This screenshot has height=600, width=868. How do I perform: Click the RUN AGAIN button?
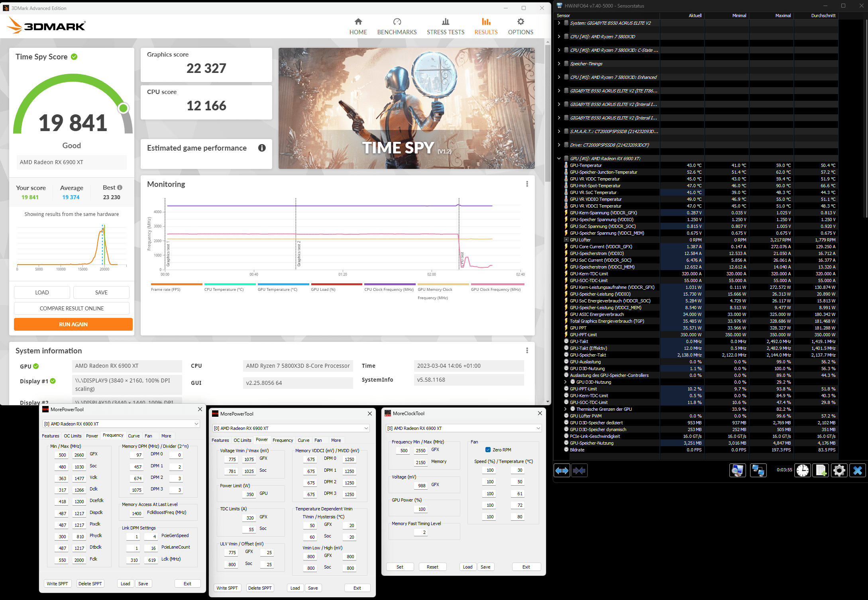[x=73, y=324]
